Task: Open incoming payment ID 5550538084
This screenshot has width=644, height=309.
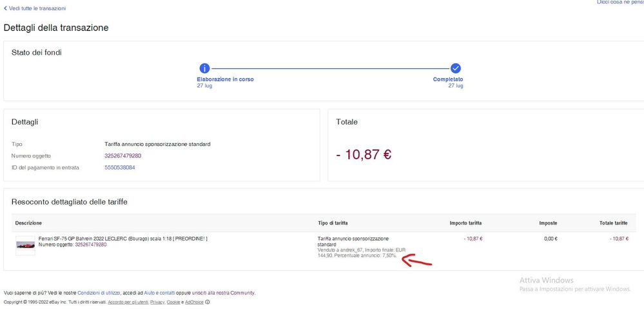Action: (x=119, y=168)
